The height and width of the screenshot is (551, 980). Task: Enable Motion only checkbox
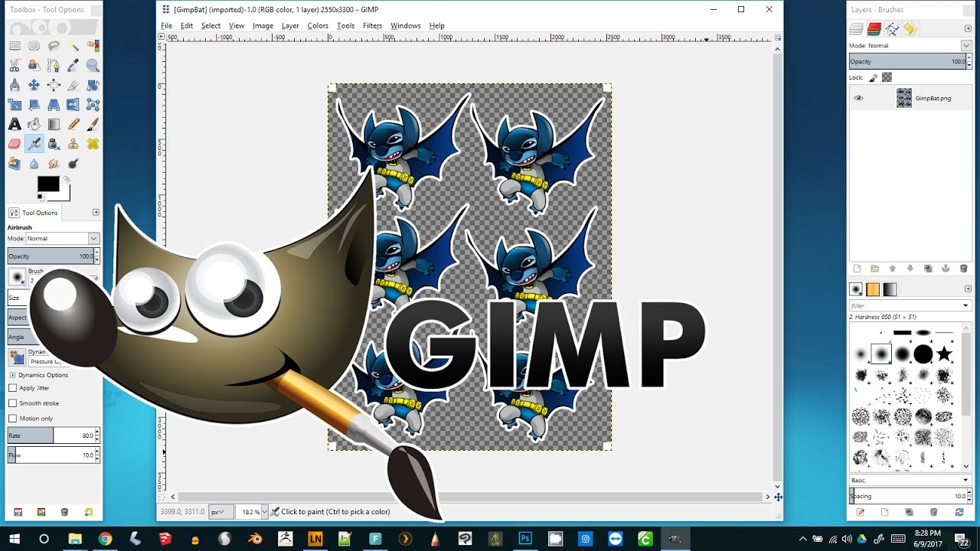(12, 419)
